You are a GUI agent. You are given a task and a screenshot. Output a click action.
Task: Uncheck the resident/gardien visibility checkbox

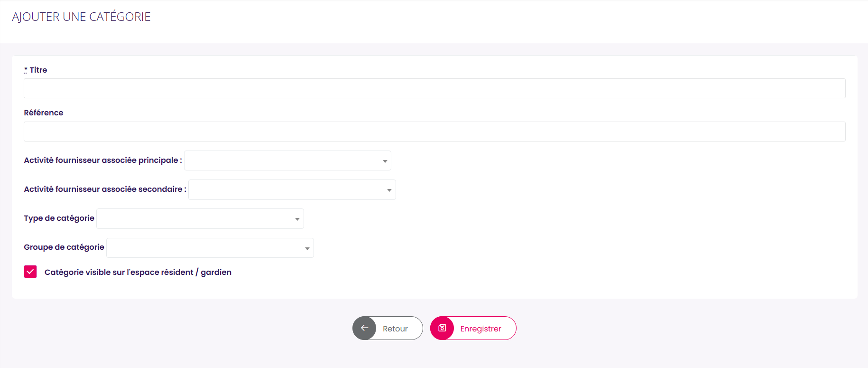(x=30, y=272)
